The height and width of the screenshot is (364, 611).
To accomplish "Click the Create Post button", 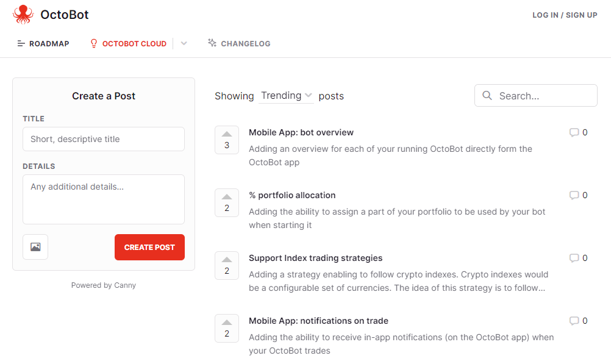I will tap(149, 247).
